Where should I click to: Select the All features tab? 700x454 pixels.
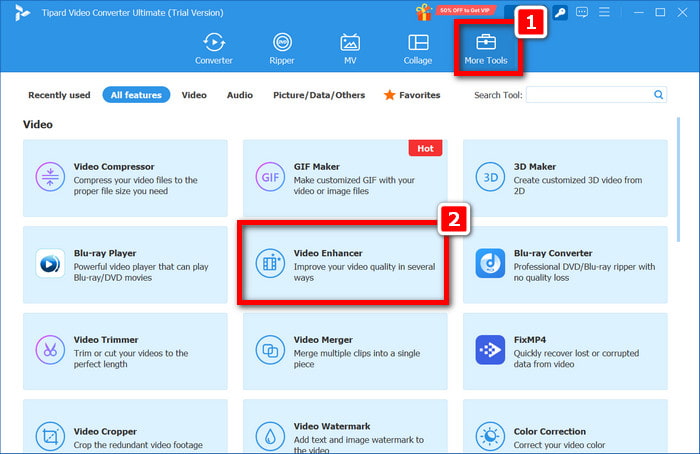click(x=136, y=95)
